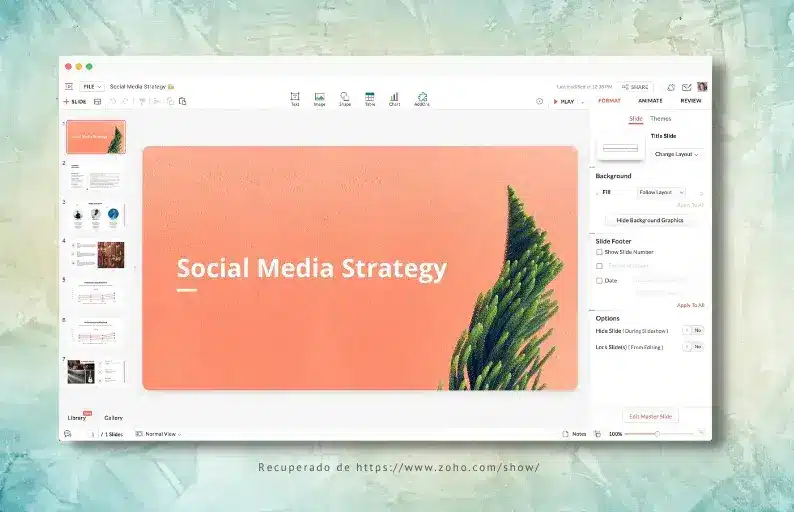Select slide 4 thumbnail in panel
The width and height of the screenshot is (794, 512).
tap(97, 254)
